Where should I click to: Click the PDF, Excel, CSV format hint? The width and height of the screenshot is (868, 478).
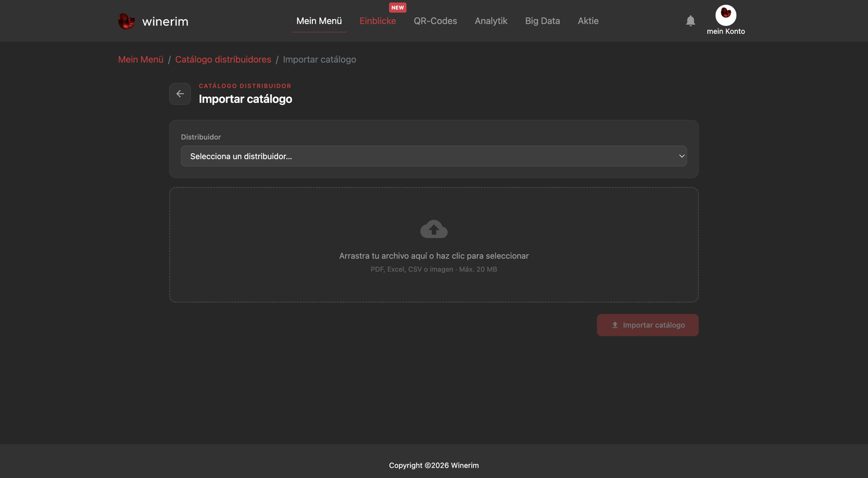tap(434, 269)
